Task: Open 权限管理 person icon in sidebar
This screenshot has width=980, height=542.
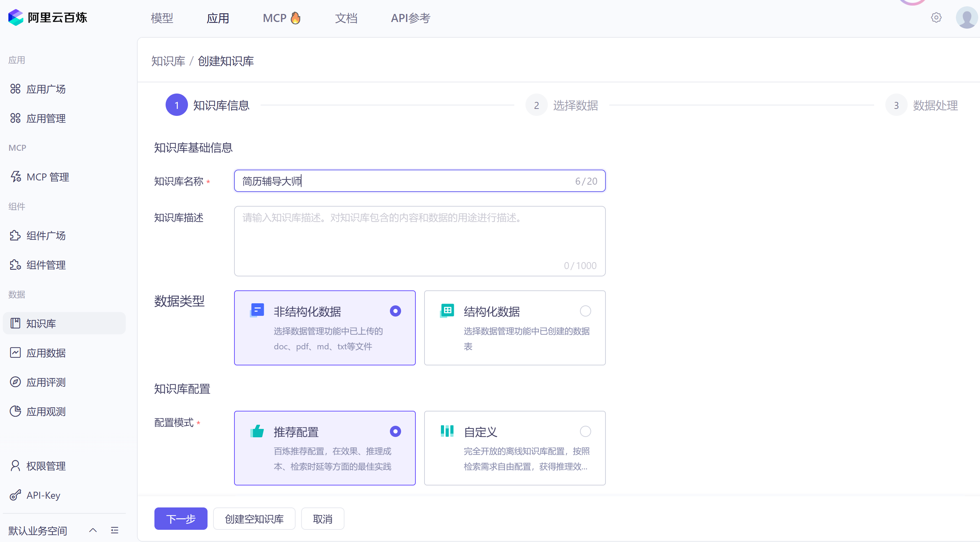Action: click(15, 466)
